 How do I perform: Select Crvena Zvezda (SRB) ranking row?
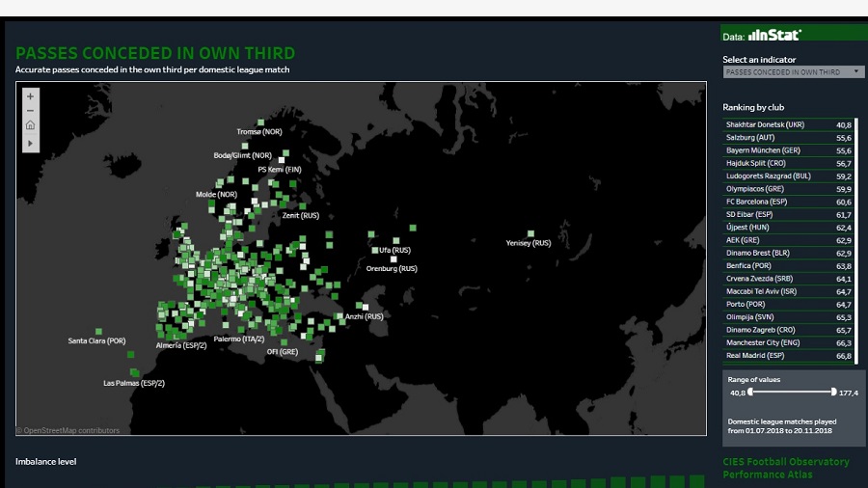point(788,279)
